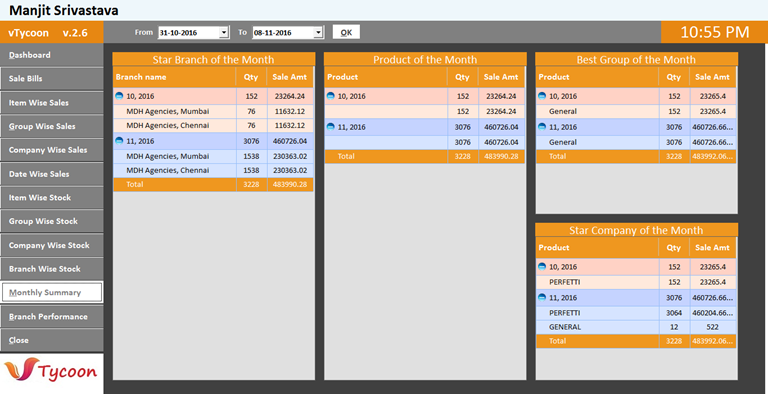
Task: Select GENERAL row with Qty 12
Action: 636,327
